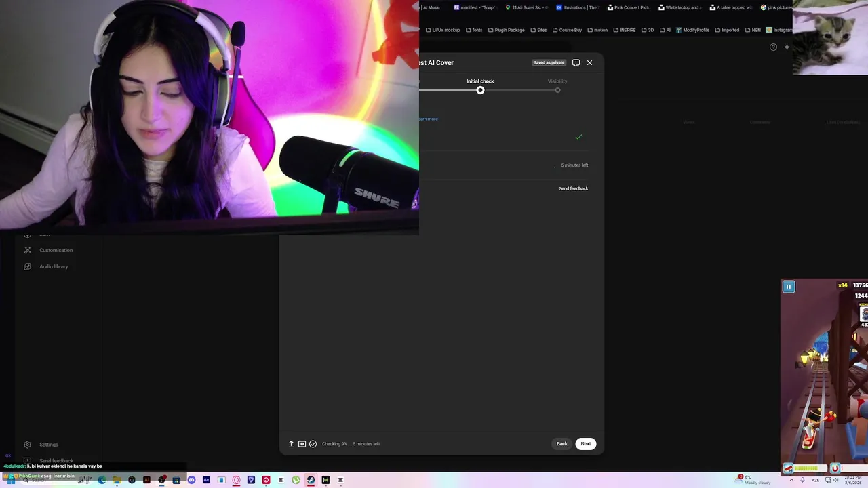Open the Ui/Ux mockup bookmark folder
868x488 pixels.
443,30
